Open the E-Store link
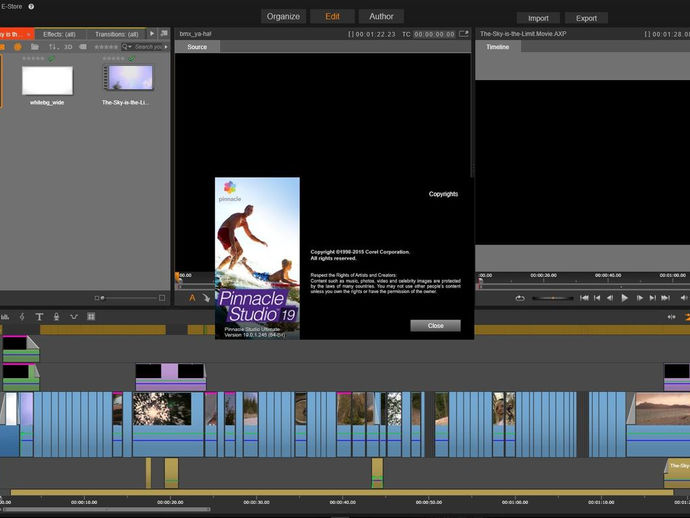The height and width of the screenshot is (518, 690). (x=11, y=6)
